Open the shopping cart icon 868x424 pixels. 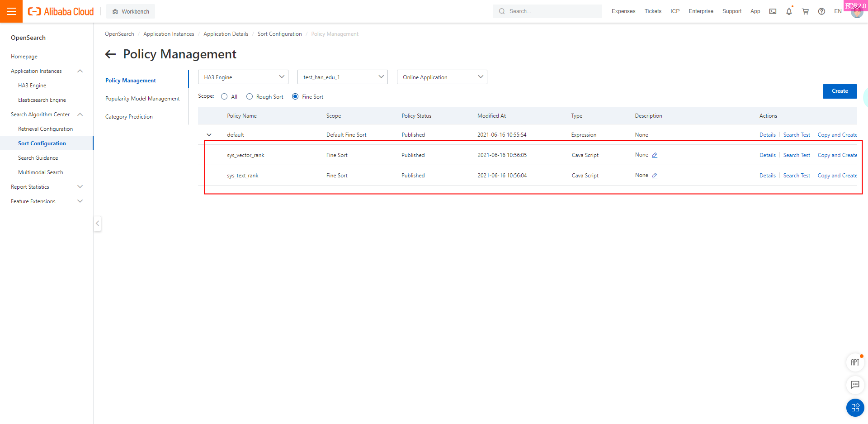(x=805, y=11)
